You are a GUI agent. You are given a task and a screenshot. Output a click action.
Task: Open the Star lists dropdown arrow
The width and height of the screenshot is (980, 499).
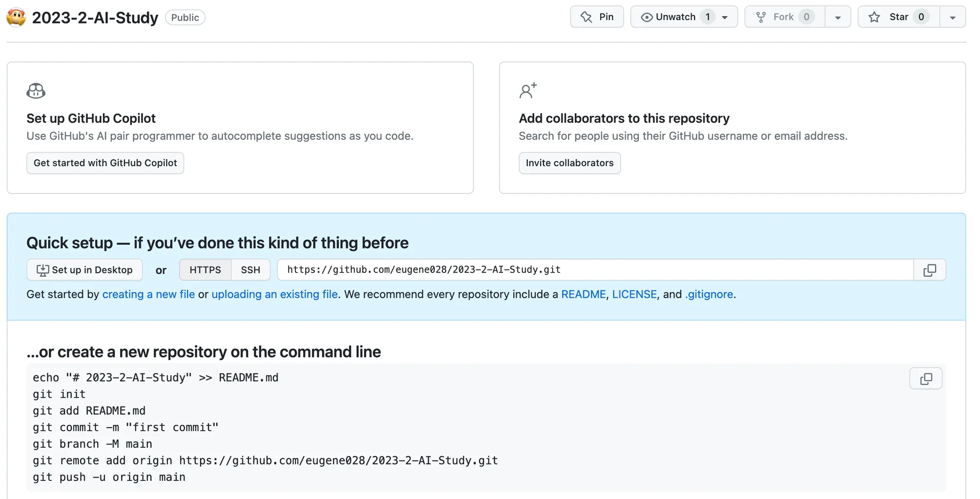952,17
